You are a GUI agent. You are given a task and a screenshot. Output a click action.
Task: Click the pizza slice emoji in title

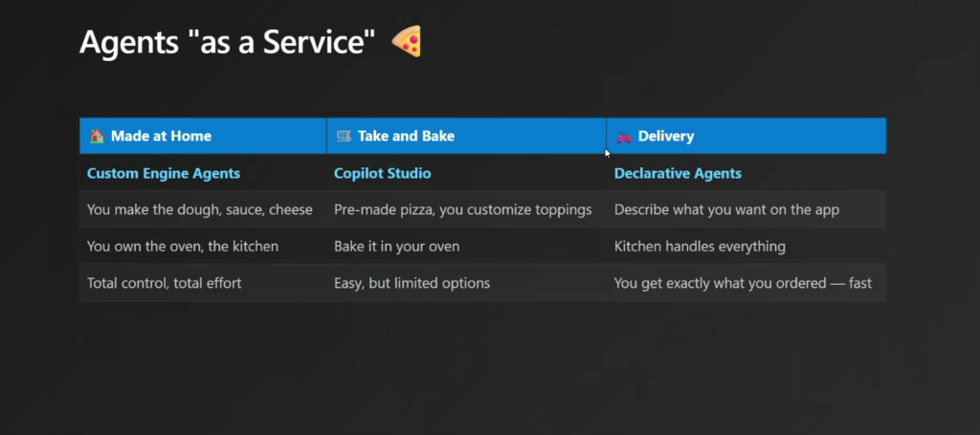pos(407,42)
